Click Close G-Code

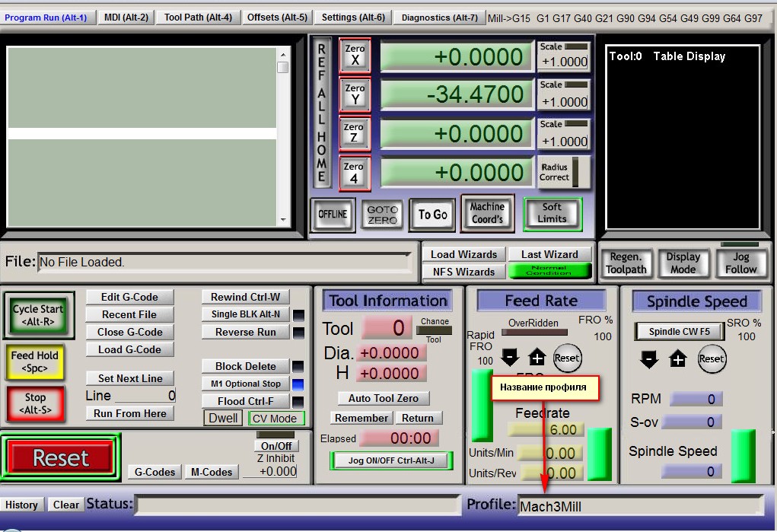pos(130,332)
